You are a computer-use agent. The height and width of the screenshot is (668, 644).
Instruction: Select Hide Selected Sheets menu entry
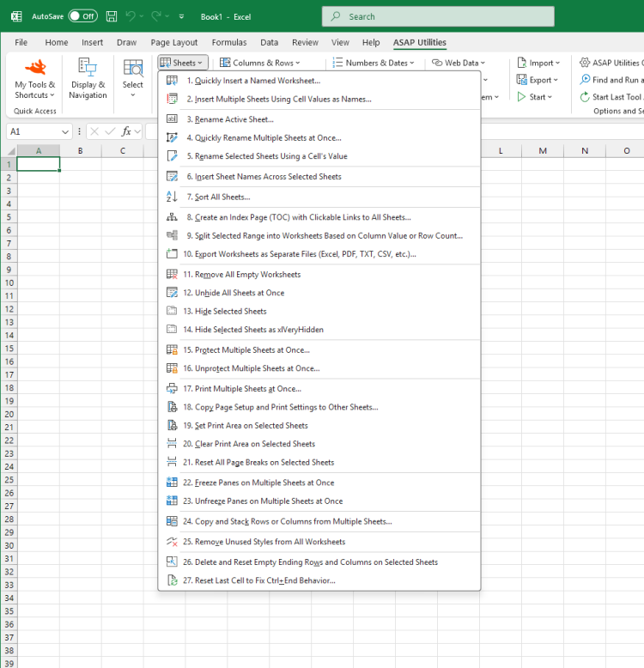click(x=224, y=311)
